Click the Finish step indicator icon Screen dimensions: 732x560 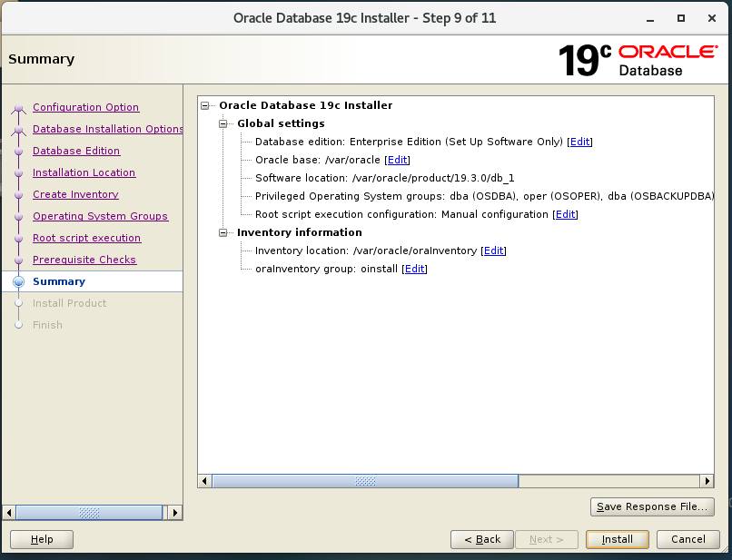tap(18, 325)
